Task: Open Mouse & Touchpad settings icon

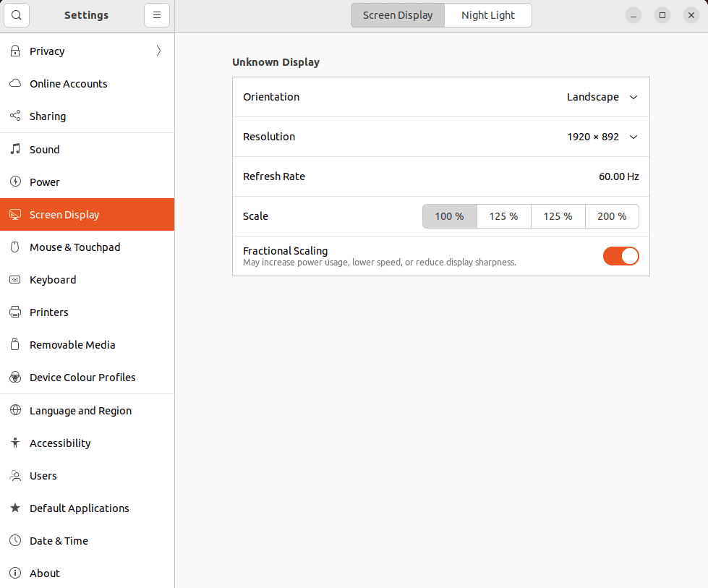Action: tap(14, 247)
